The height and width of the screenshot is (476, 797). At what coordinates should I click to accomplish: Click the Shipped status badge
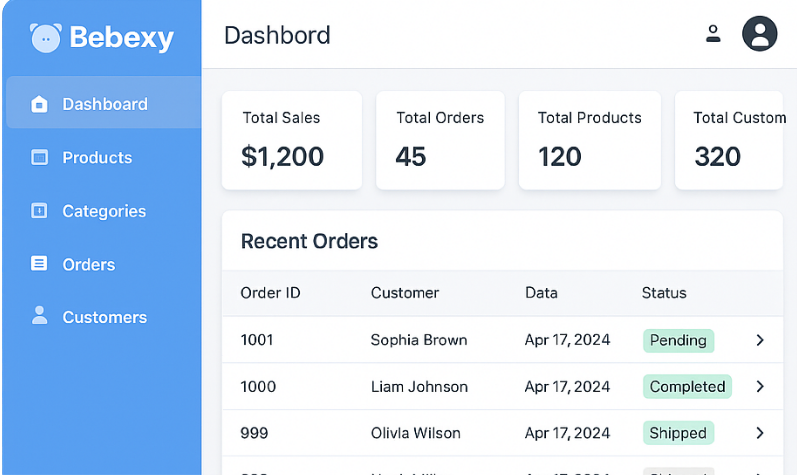click(x=678, y=433)
